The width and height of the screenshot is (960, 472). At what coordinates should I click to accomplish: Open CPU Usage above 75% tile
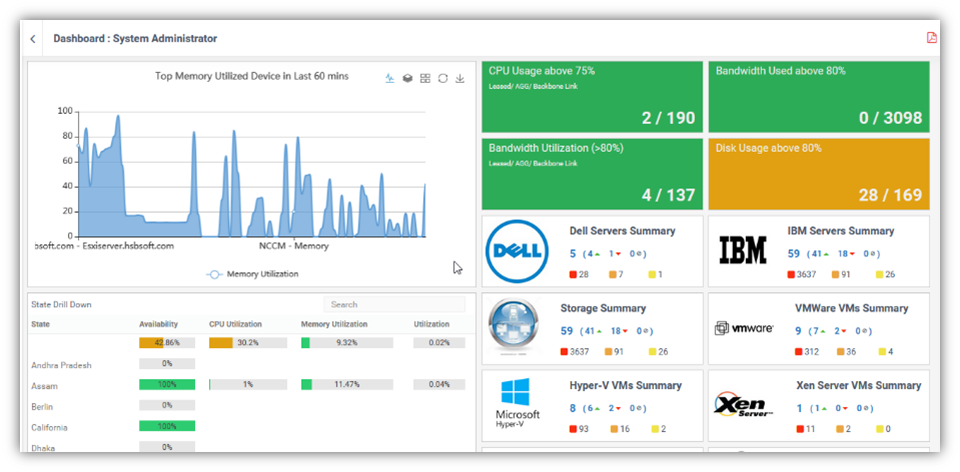click(590, 96)
